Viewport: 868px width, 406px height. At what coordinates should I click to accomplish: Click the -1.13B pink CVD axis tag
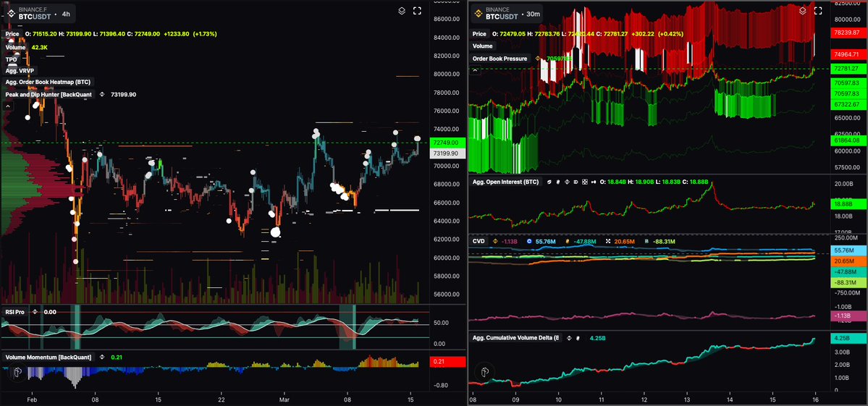point(848,316)
